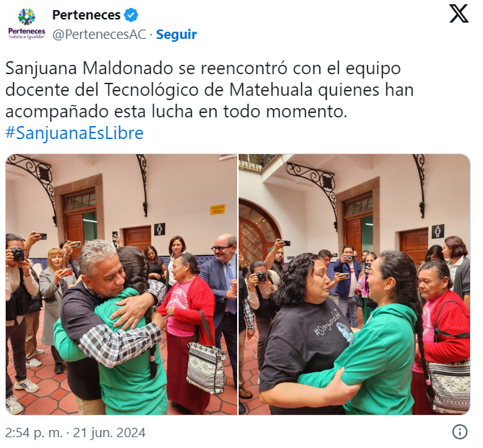Open the right photo of crying woman
Viewport: 483px width, 448px height.
(x=354, y=285)
